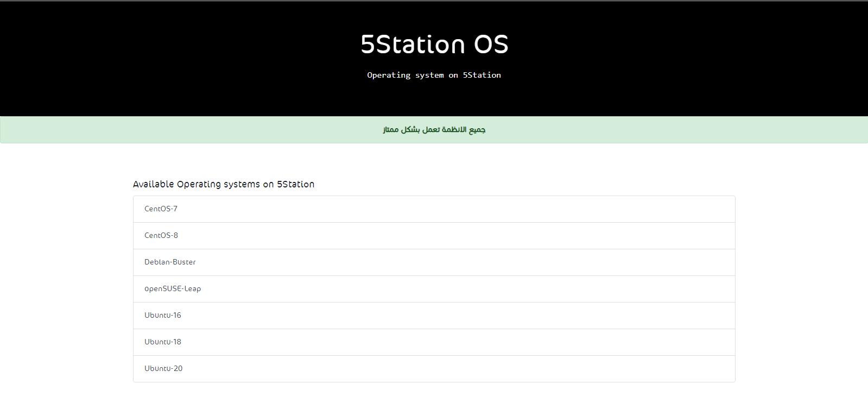Click the blank white area below Ubuntu-20
The image size is (868, 415).
pyautogui.click(x=434, y=399)
